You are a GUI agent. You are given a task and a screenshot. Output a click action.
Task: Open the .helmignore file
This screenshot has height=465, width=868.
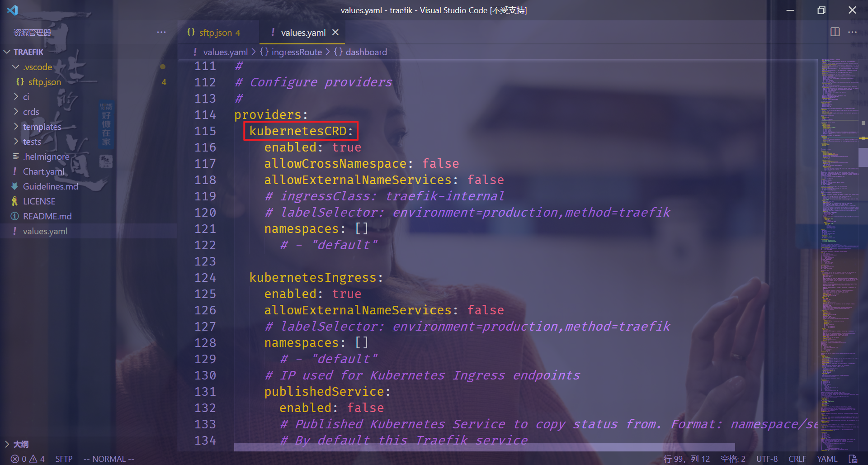pos(46,157)
